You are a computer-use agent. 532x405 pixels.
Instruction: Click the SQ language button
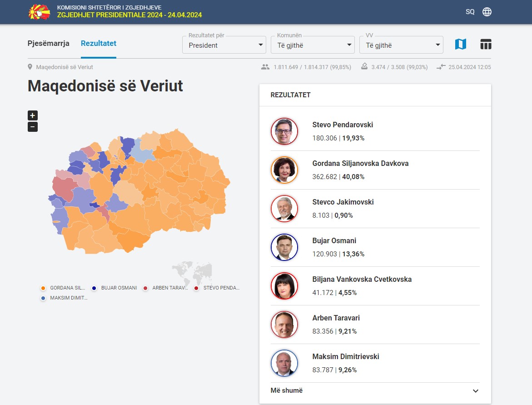point(470,12)
